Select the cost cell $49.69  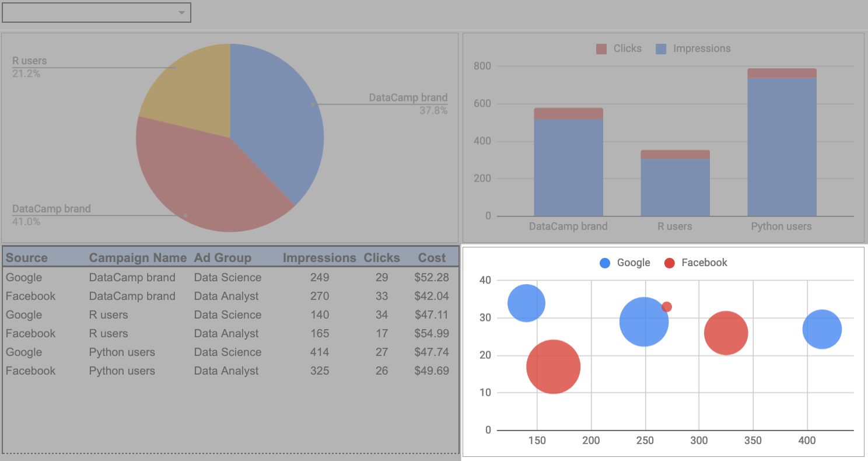coord(432,371)
